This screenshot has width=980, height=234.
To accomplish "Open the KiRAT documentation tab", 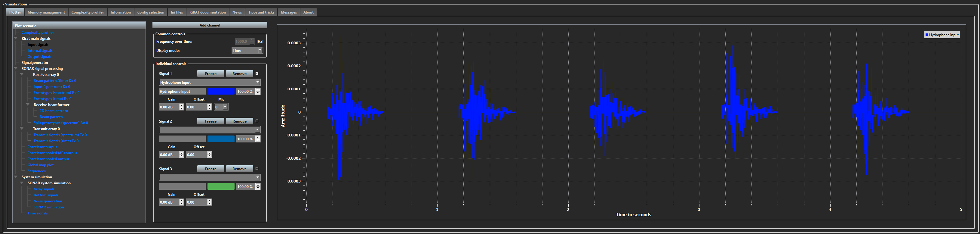I will pos(207,12).
